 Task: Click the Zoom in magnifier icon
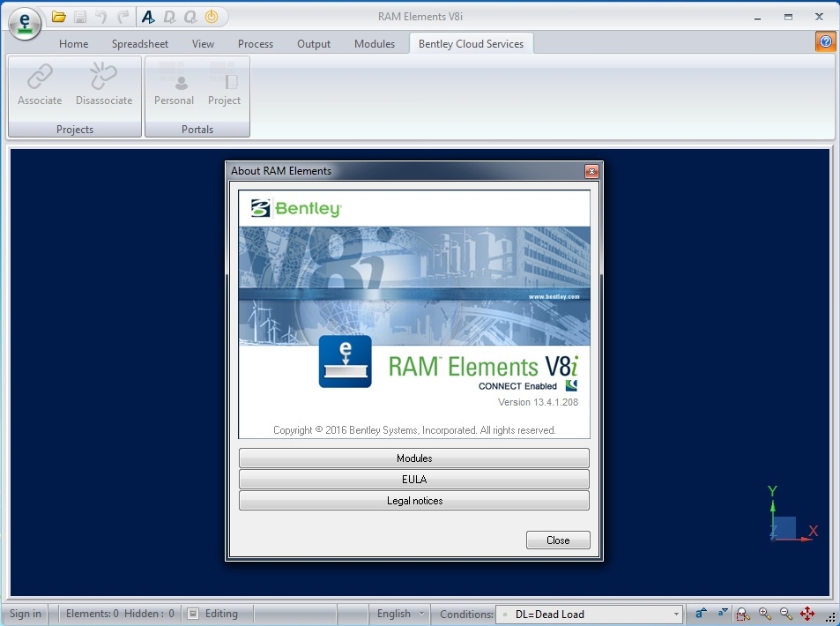tap(764, 614)
